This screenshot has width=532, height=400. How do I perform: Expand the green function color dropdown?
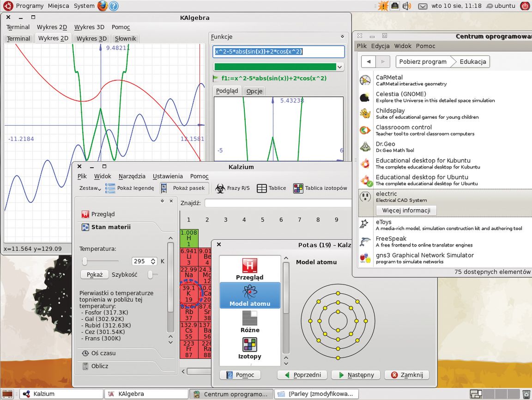pos(340,67)
